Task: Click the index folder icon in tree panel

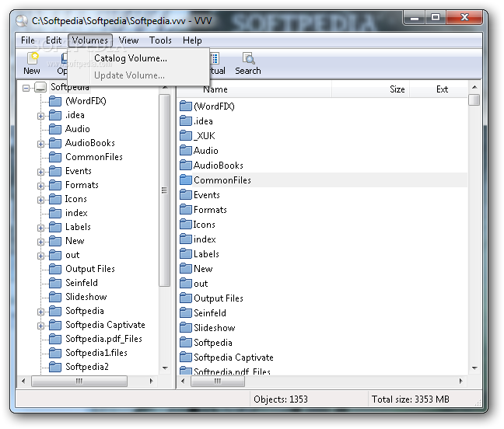Action: (55, 213)
